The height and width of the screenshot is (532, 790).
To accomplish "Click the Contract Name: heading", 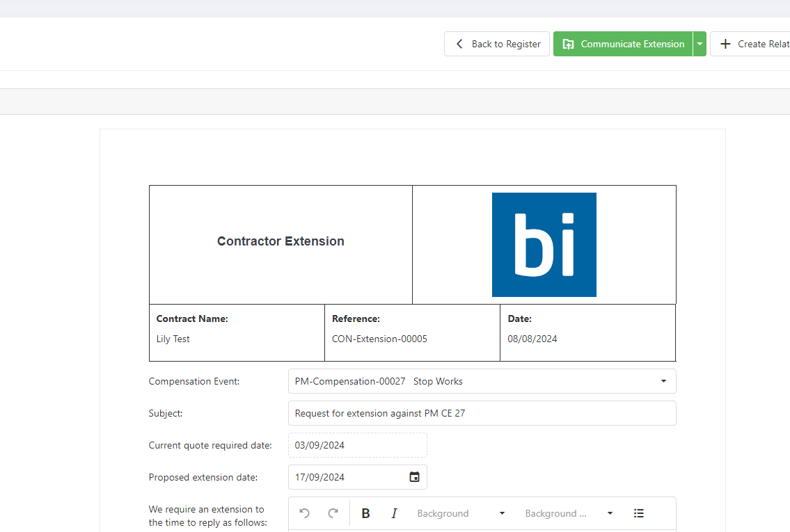I will (x=192, y=319).
